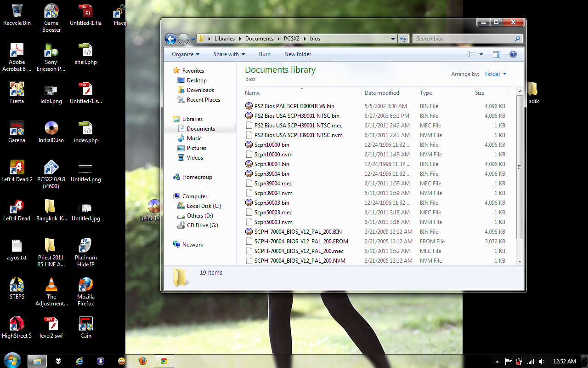This screenshot has height=368, width=588.
Task: Select Videos library in sidebar
Action: [195, 158]
